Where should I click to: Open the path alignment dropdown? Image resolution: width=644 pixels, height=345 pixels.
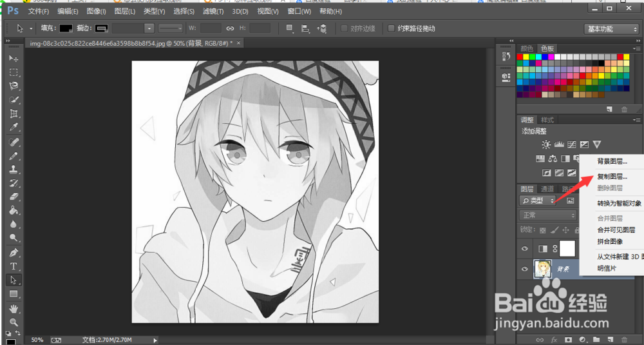click(305, 28)
